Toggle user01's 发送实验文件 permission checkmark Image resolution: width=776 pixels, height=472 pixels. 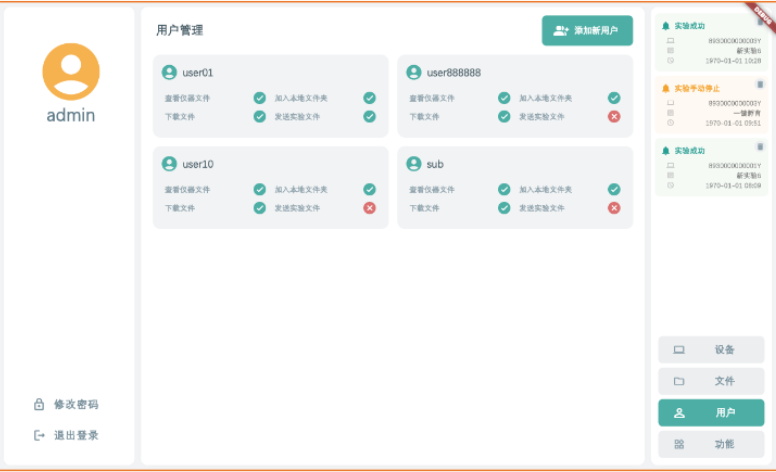pos(369,116)
